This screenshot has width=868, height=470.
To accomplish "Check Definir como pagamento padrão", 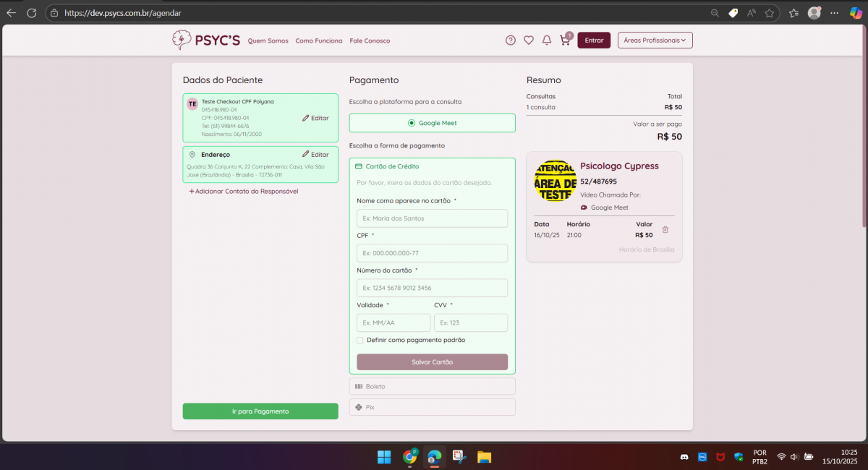I will pyautogui.click(x=360, y=340).
